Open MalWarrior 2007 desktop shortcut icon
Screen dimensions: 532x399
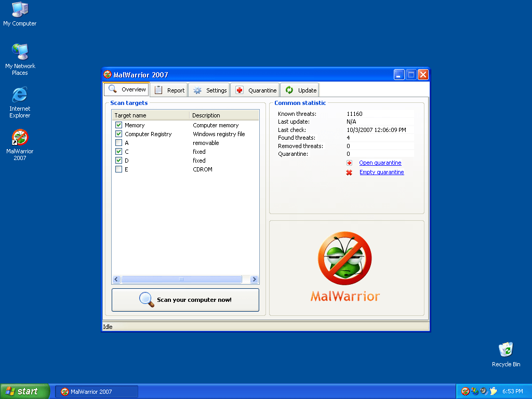point(20,138)
